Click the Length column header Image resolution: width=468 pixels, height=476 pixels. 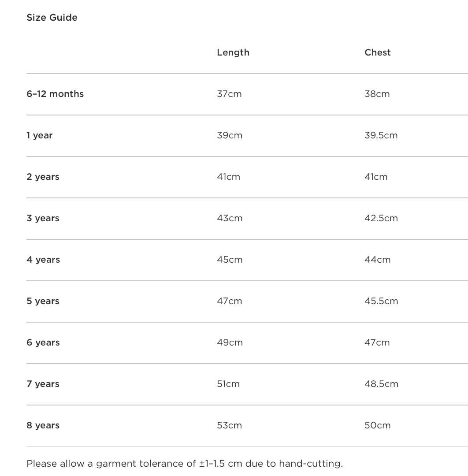tap(233, 52)
